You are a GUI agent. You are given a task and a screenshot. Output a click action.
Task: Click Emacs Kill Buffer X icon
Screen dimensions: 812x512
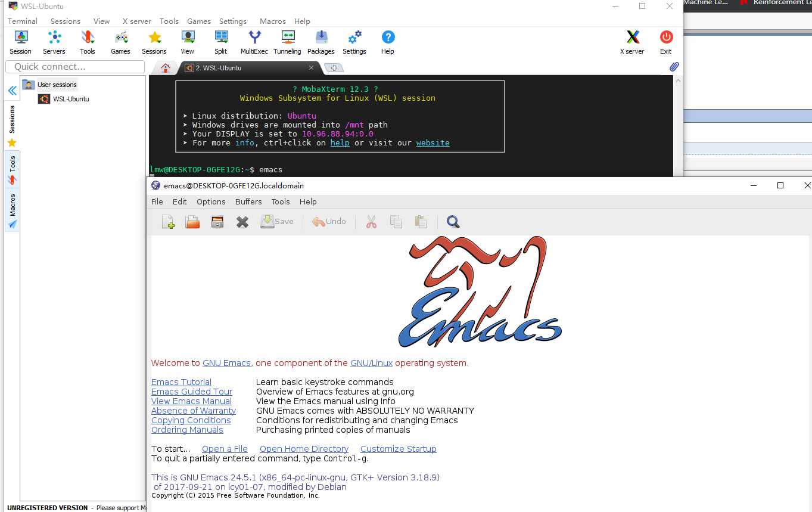point(242,222)
